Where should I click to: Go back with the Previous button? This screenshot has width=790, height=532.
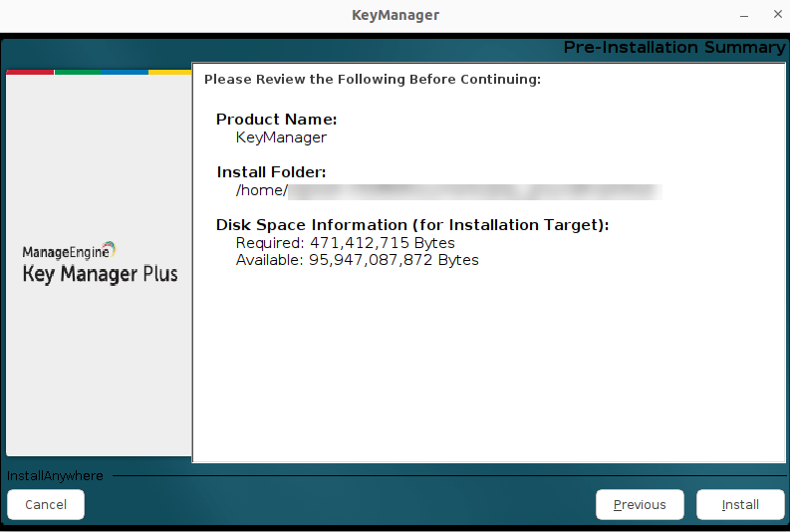tap(640, 504)
